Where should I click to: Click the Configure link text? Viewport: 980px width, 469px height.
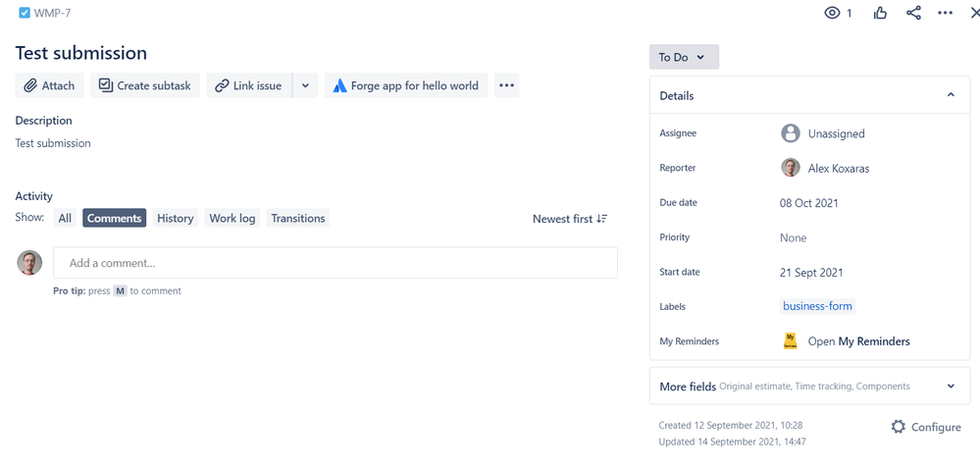pos(936,427)
